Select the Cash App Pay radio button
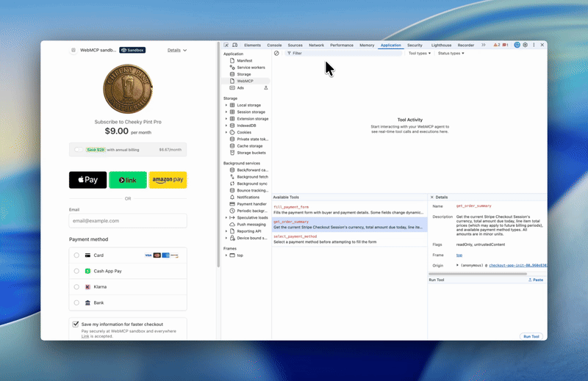This screenshot has height=381, width=588. coord(76,271)
